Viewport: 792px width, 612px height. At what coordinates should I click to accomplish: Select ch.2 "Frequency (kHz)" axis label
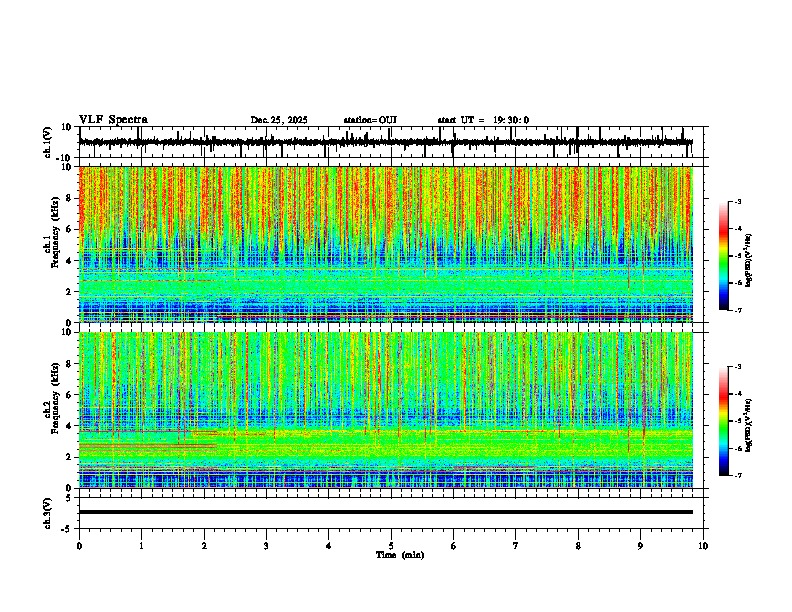56,398
